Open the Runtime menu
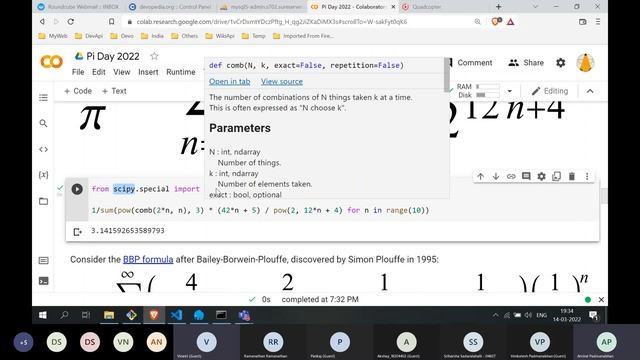 [x=181, y=72]
